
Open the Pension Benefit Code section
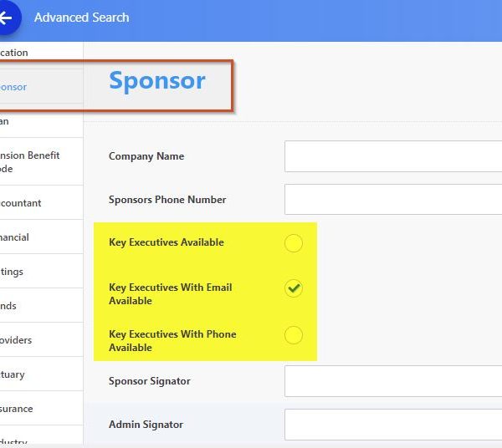tap(33, 161)
